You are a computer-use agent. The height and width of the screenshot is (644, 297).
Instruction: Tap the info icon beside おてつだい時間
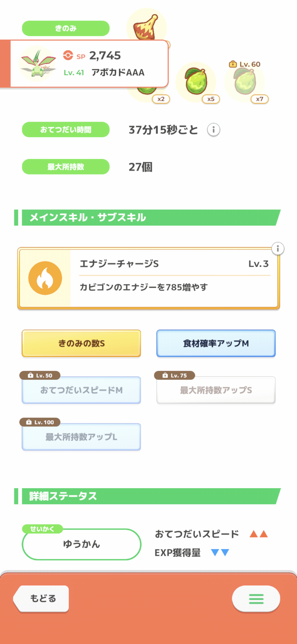[213, 130]
